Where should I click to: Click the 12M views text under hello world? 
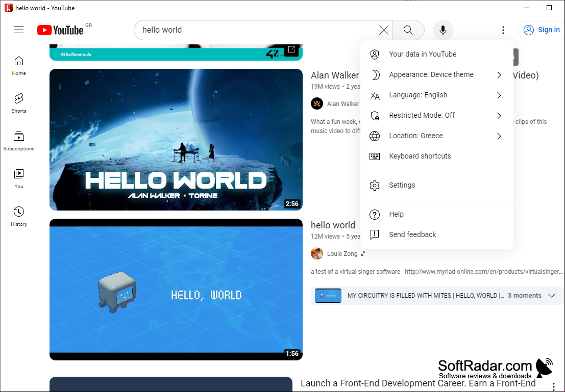point(326,237)
